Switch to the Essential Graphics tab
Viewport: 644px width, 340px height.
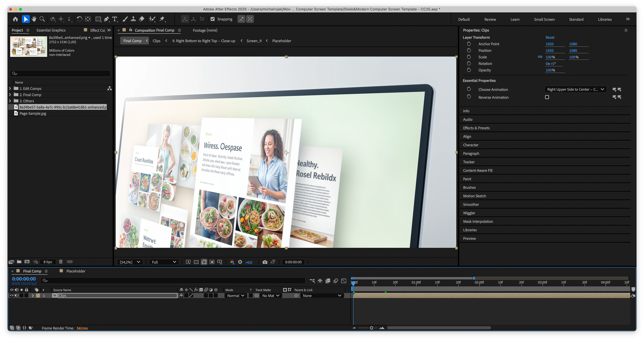pos(51,30)
